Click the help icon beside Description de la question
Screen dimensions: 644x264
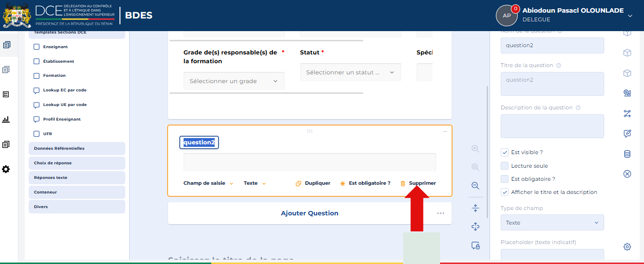click(x=578, y=107)
